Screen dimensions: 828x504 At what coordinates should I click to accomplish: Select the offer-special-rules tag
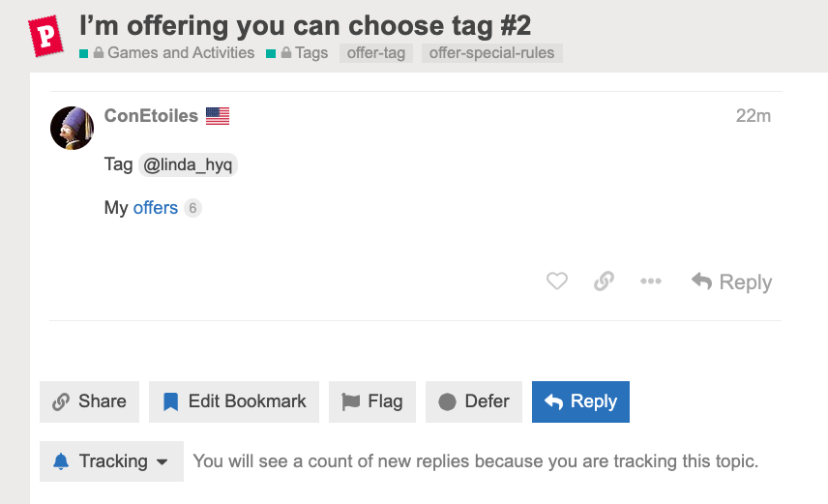tap(491, 53)
